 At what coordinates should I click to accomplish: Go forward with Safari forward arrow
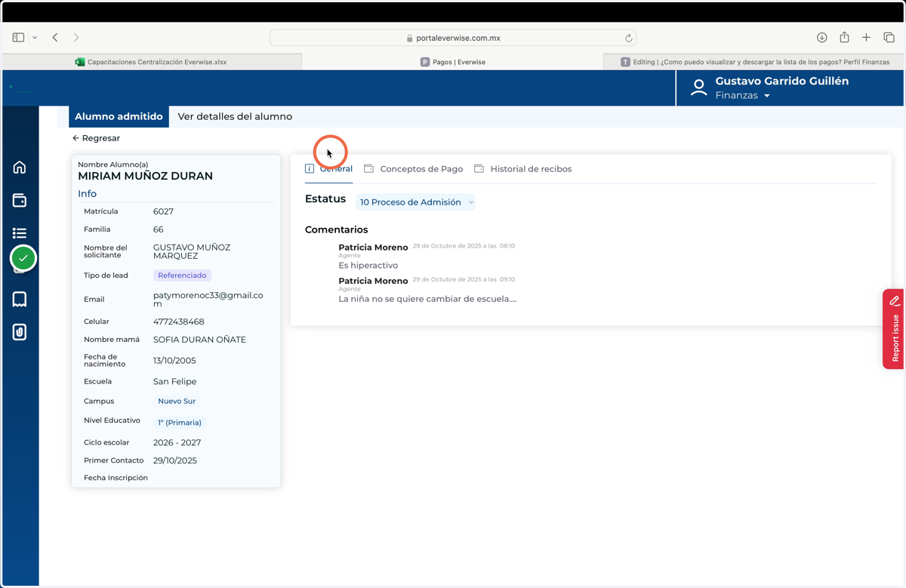tap(76, 38)
